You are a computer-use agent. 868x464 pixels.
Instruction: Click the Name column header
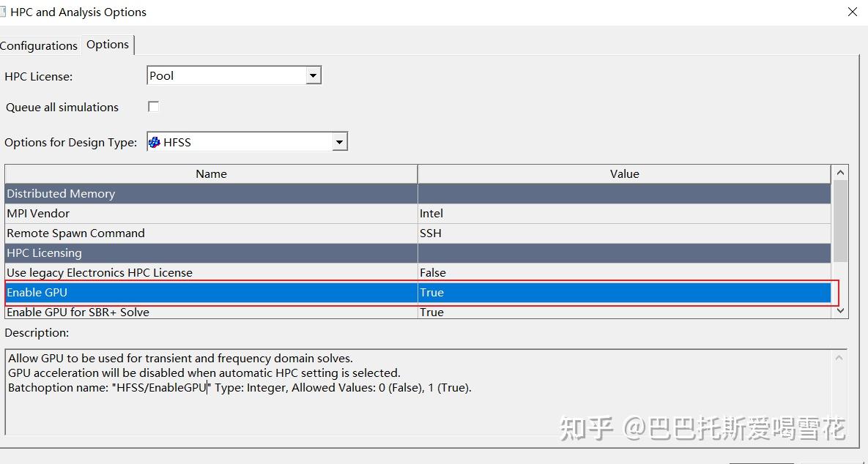point(211,173)
